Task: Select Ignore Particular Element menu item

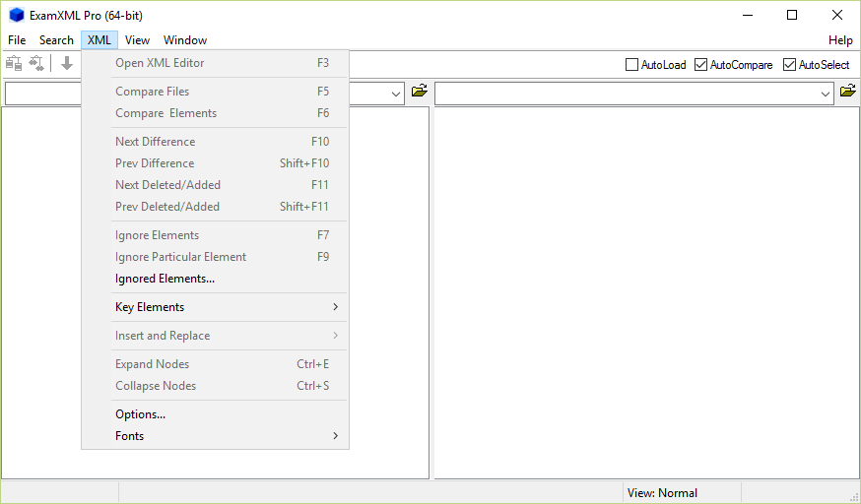Action: pos(215,257)
